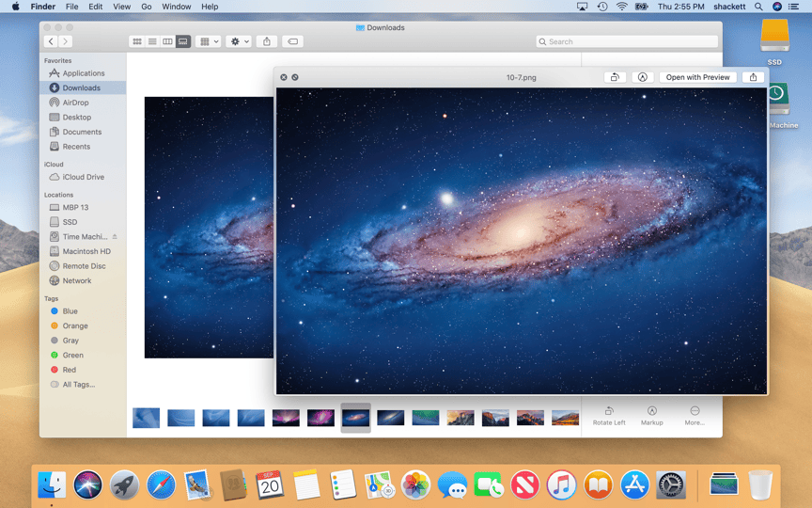This screenshot has height=508, width=812.
Task: Open System Preferences from the Dock
Action: [x=671, y=485]
